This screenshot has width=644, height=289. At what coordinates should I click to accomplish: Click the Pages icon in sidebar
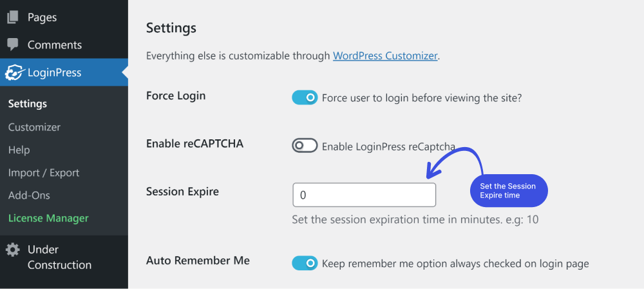(13, 17)
